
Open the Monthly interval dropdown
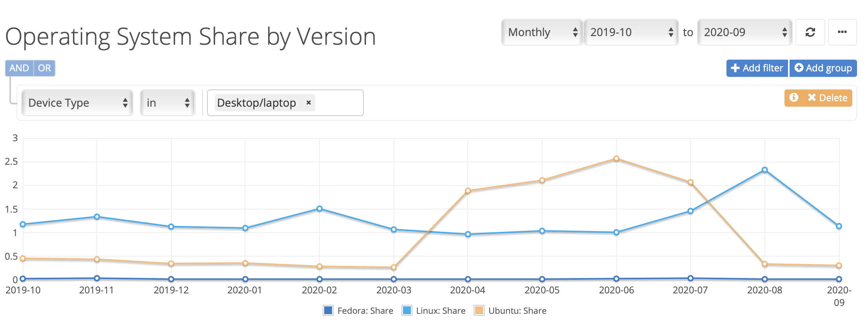pos(542,32)
